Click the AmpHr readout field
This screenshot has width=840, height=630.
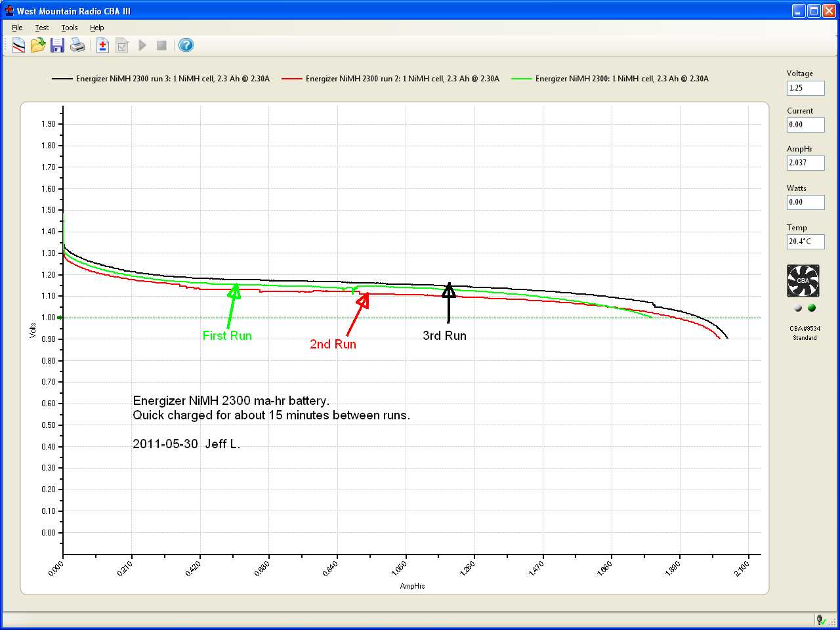point(805,163)
